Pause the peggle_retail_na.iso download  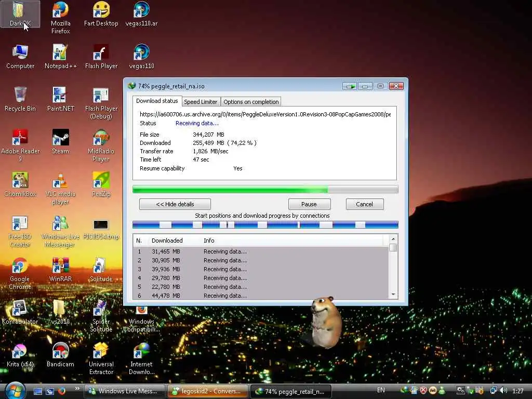pos(309,204)
